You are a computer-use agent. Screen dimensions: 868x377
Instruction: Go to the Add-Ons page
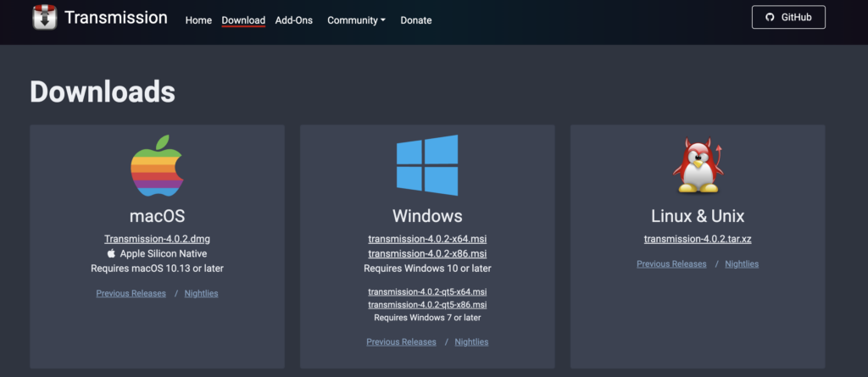tap(294, 20)
